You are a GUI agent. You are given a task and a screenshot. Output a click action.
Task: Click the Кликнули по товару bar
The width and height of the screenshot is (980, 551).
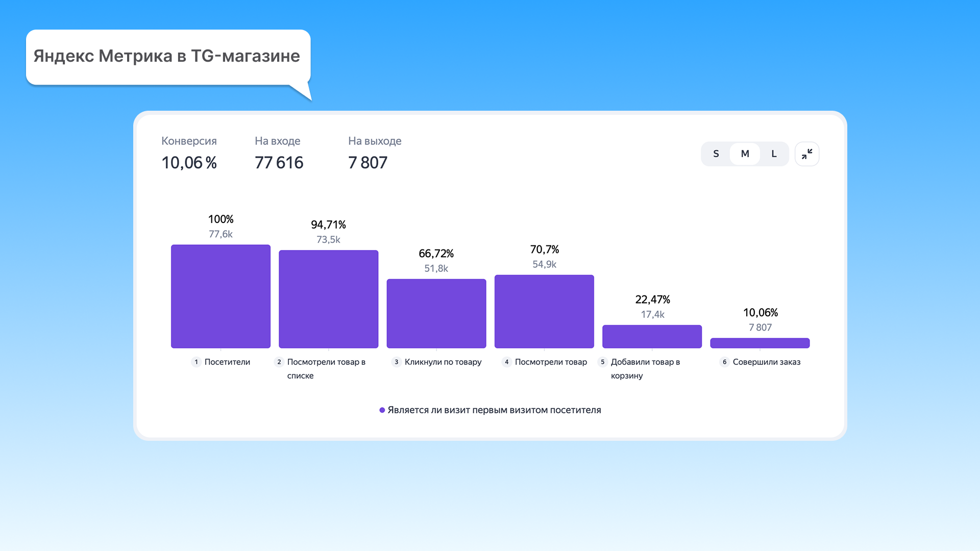[x=436, y=313]
